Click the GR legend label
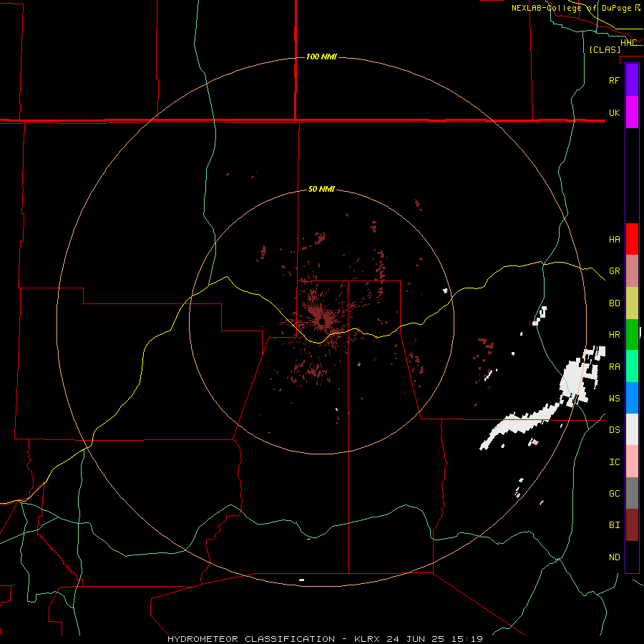This screenshot has width=644, height=644. tap(614, 271)
